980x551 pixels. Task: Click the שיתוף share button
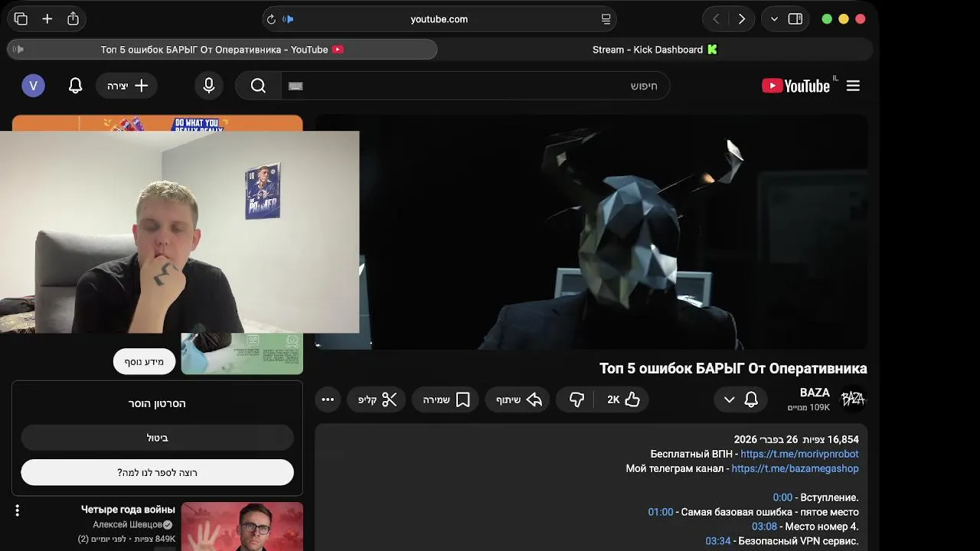click(x=518, y=399)
